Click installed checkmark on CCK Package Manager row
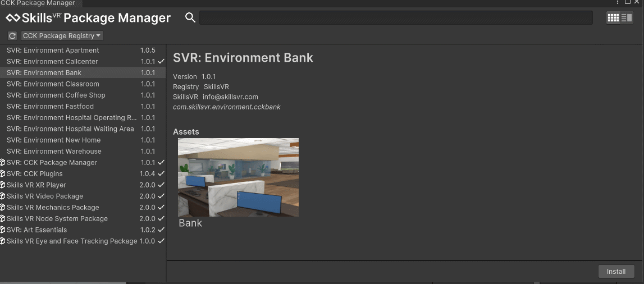This screenshot has height=284, width=644. click(x=161, y=163)
